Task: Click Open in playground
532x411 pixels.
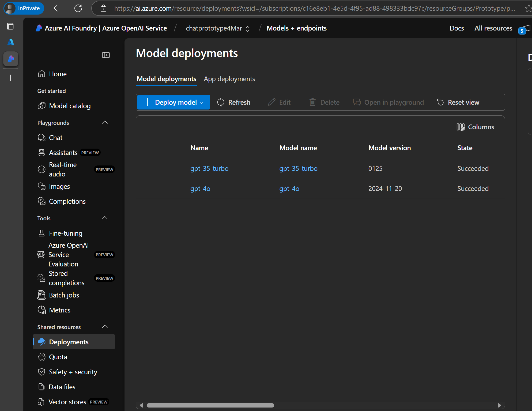Action: coord(388,102)
